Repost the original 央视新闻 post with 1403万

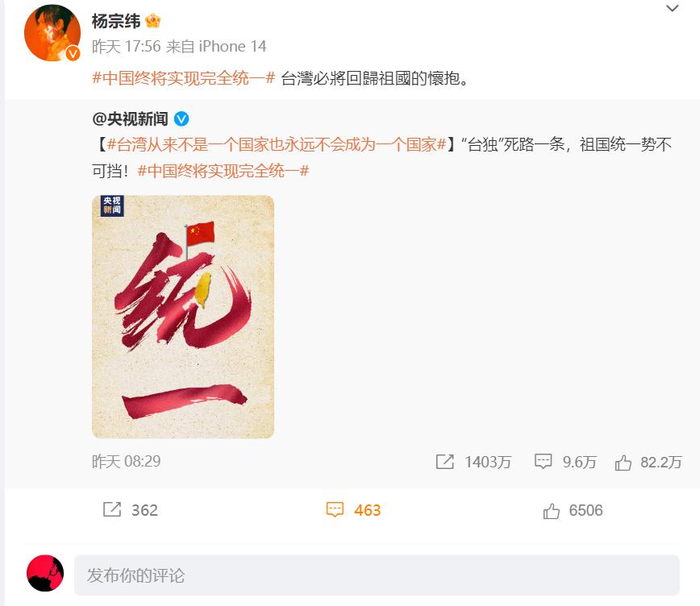pyautogui.click(x=473, y=462)
